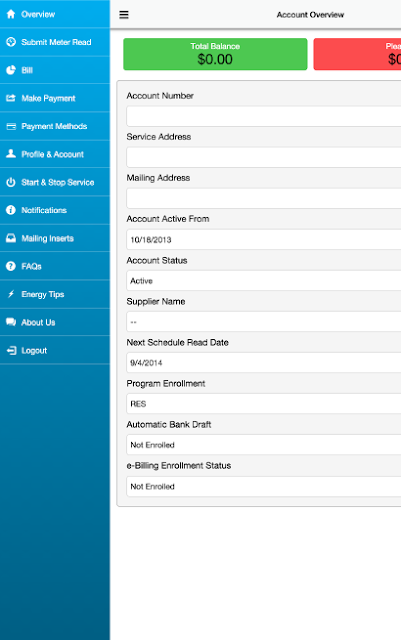Open the About Us menu item

[55, 322]
